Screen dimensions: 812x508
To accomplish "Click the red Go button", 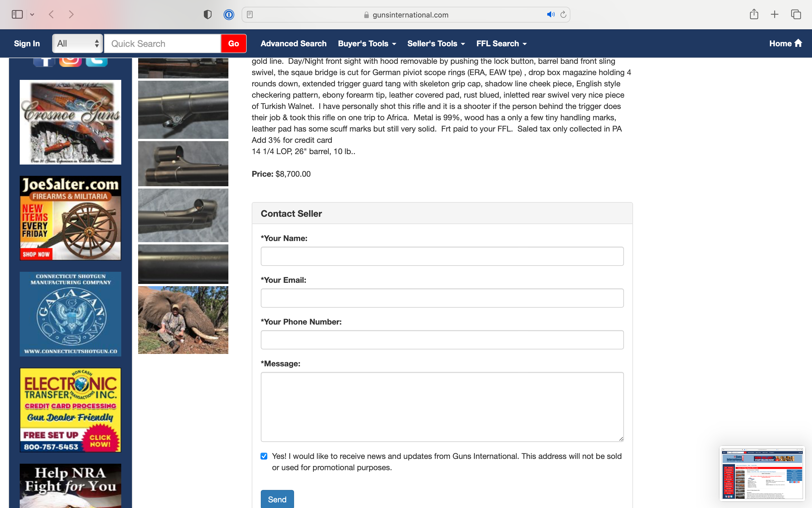I will 233,43.
